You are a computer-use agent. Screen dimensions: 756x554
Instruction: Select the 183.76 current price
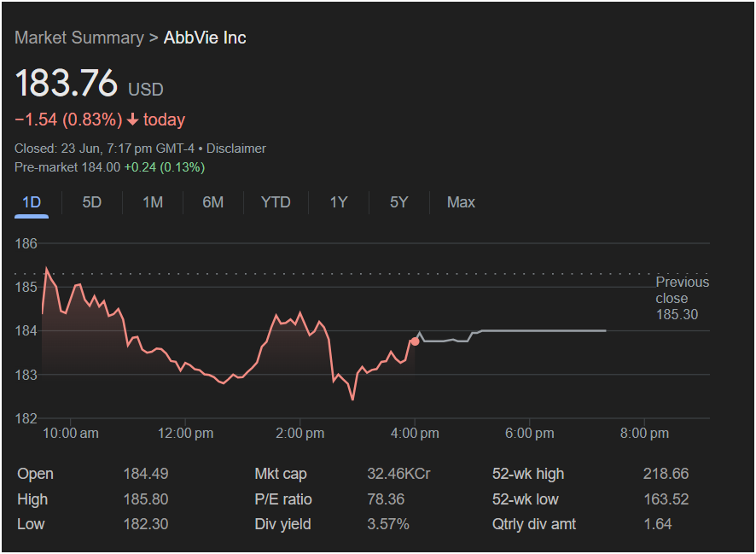[x=66, y=83]
